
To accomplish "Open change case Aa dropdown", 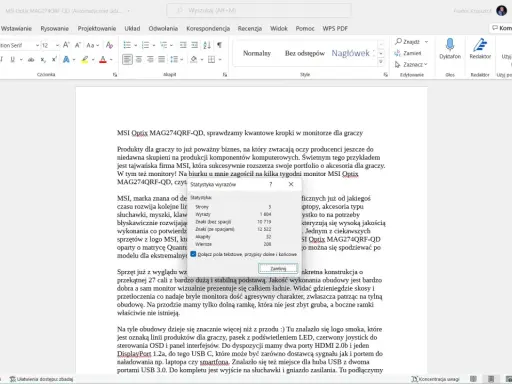I will pyautogui.click(x=92, y=45).
